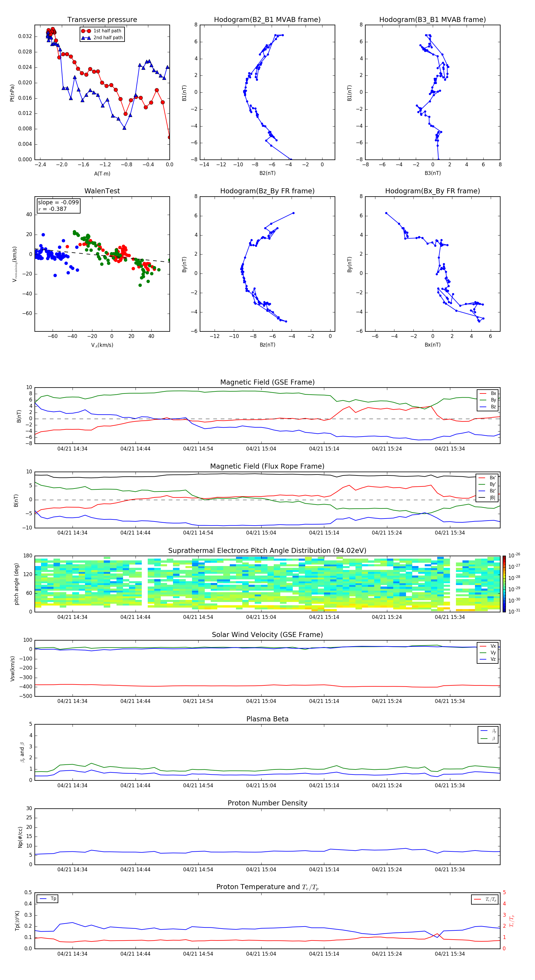Click the 'Proton Temperature and Te/Tp' title
The width and height of the screenshot is (535, 980).
pyautogui.click(x=267, y=887)
